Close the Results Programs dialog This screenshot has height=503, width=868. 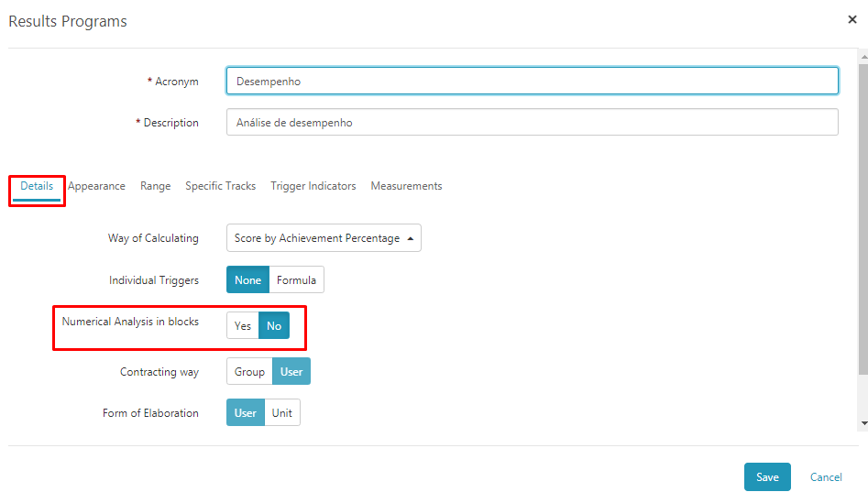pos(852,20)
